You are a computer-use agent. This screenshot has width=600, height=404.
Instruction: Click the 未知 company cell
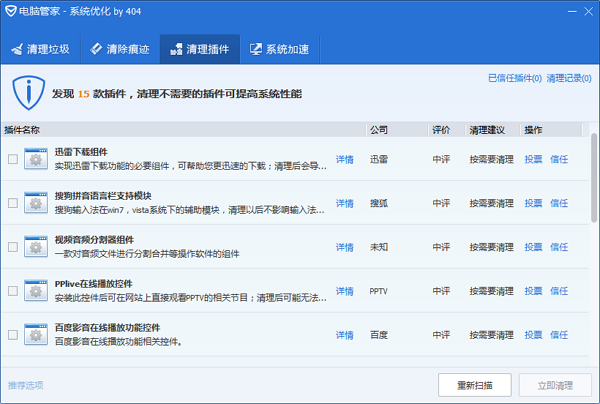(379, 247)
